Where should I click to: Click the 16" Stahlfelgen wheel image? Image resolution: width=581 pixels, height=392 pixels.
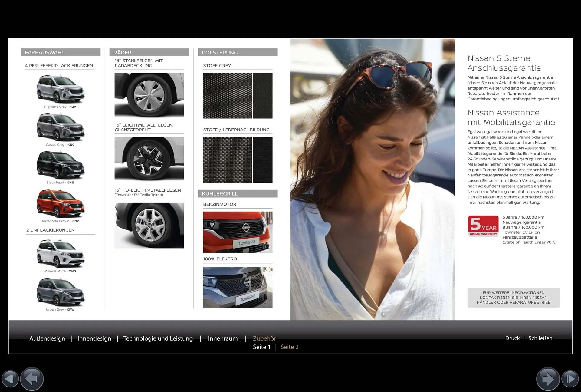click(x=149, y=95)
